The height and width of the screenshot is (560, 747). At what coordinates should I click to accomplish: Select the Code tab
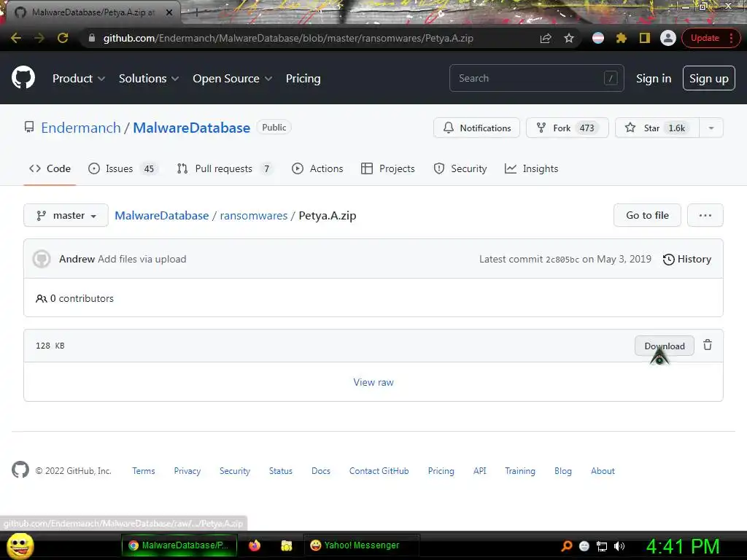coord(50,168)
